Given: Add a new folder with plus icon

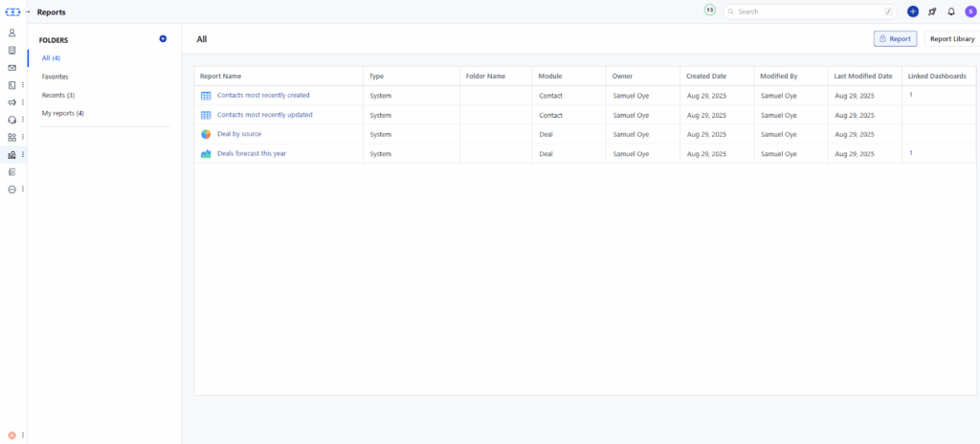Looking at the screenshot, I should (163, 39).
